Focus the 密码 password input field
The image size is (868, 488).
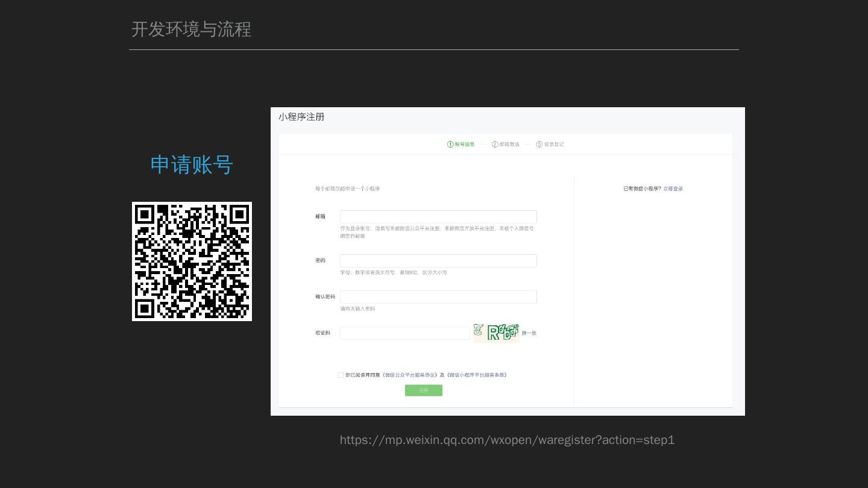point(438,261)
